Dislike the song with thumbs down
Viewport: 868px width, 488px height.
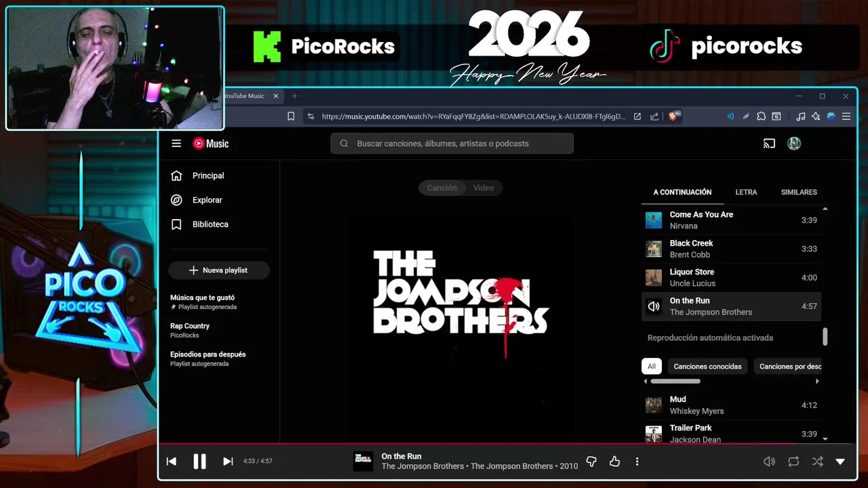[591, 462]
